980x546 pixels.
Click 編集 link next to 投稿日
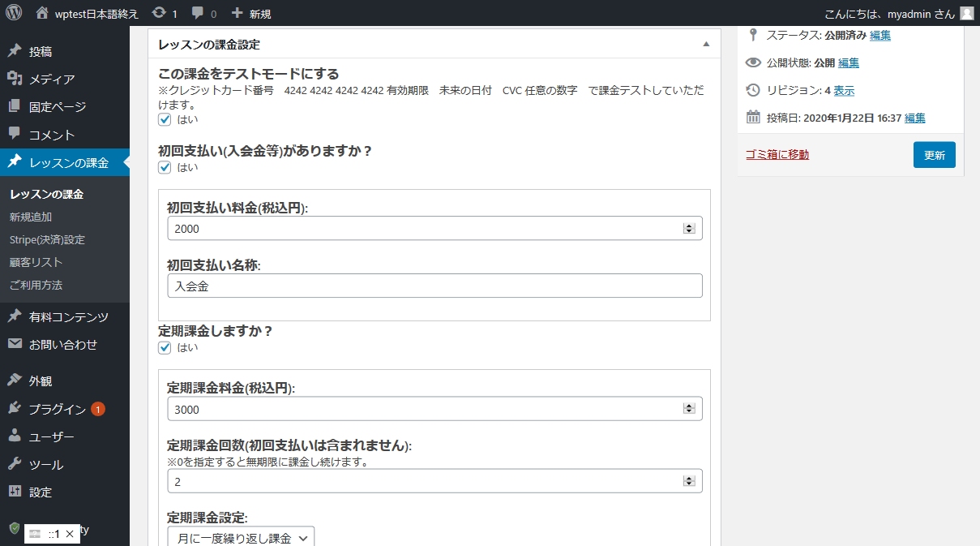click(915, 118)
